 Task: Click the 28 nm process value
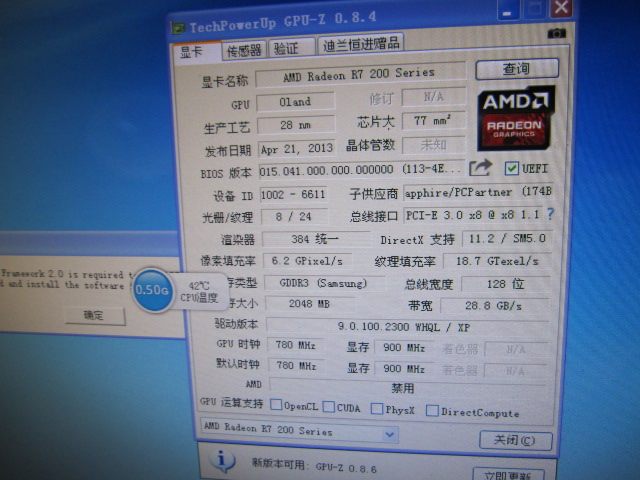click(296, 124)
